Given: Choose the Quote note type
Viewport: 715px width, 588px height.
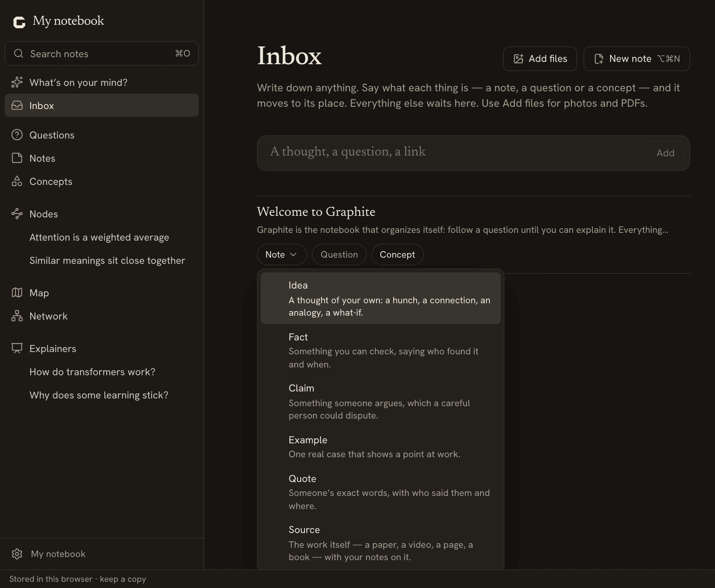Looking at the screenshot, I should tap(381, 492).
